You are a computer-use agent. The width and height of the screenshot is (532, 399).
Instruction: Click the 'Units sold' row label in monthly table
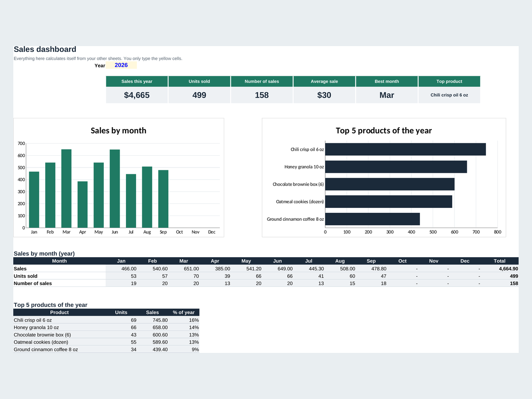tap(59, 276)
